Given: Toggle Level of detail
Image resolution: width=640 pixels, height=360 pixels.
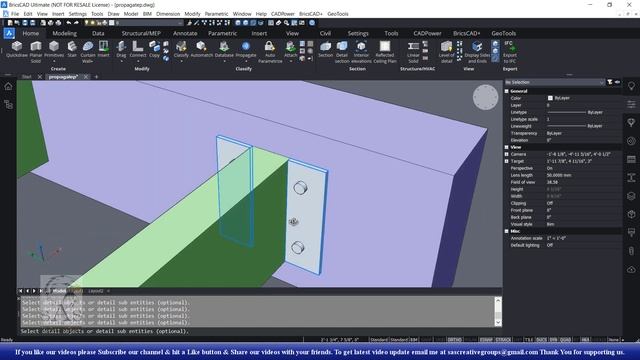Looking at the screenshot, I should [446, 51].
